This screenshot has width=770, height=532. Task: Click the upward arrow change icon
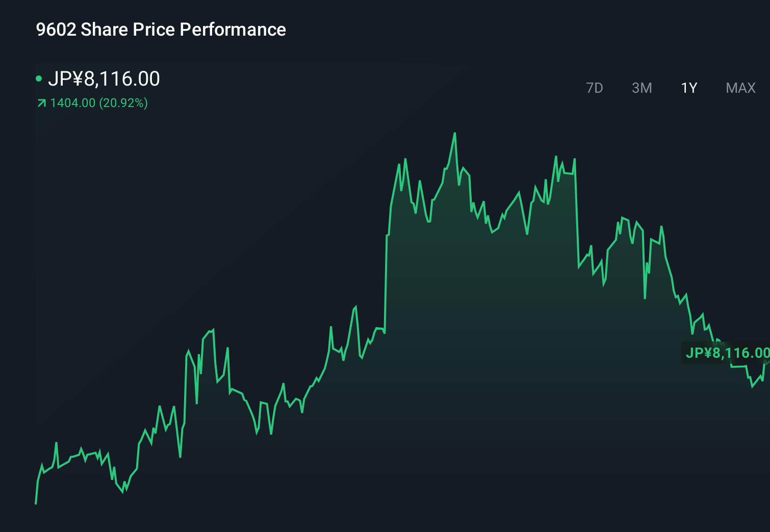tap(42, 103)
